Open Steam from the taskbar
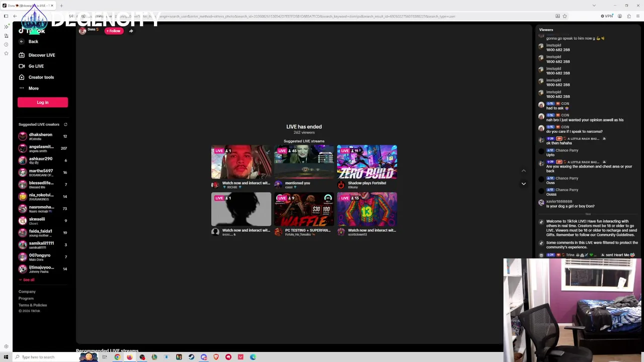 tap(191, 357)
